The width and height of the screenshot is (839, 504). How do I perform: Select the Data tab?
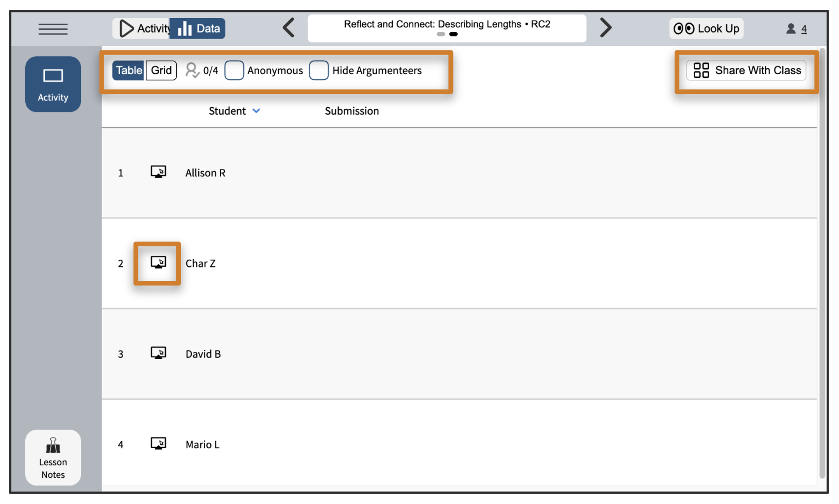pos(198,28)
